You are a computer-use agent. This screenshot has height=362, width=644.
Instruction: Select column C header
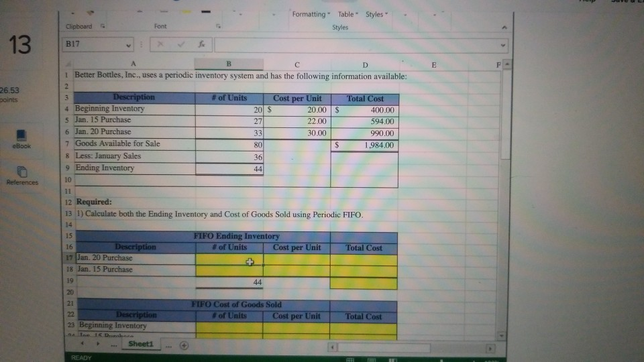(x=297, y=64)
